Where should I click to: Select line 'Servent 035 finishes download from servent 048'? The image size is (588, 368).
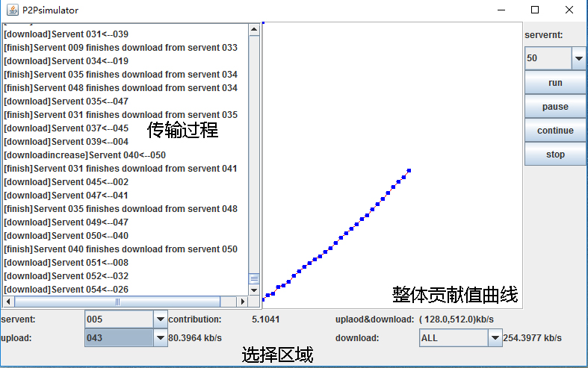(x=120, y=209)
